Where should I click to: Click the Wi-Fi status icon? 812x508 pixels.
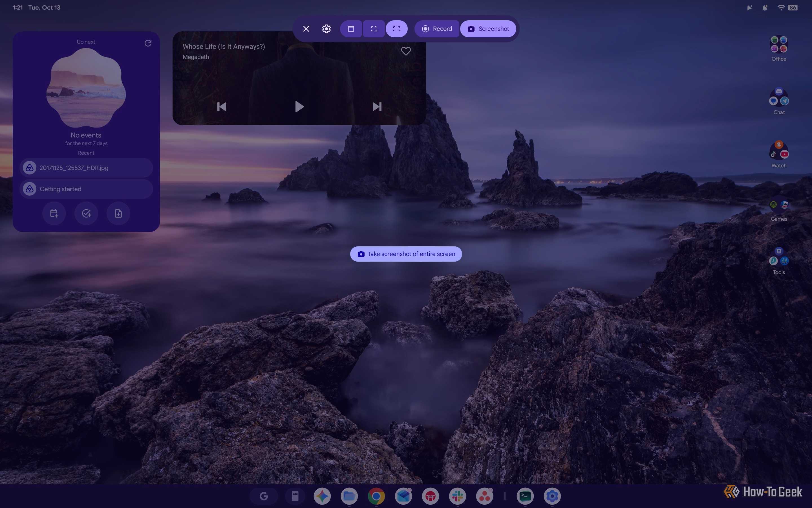(x=781, y=7)
